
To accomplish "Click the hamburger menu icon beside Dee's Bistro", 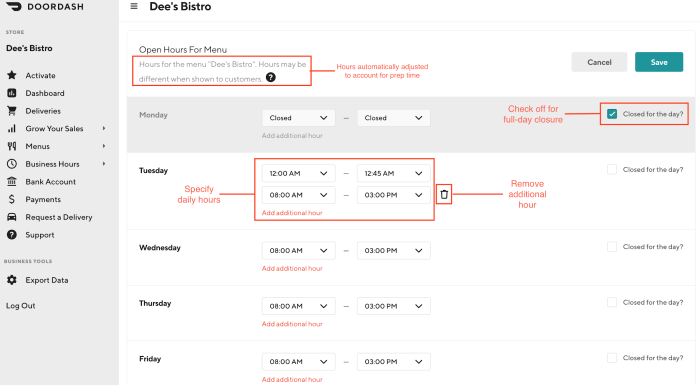I will point(134,6).
